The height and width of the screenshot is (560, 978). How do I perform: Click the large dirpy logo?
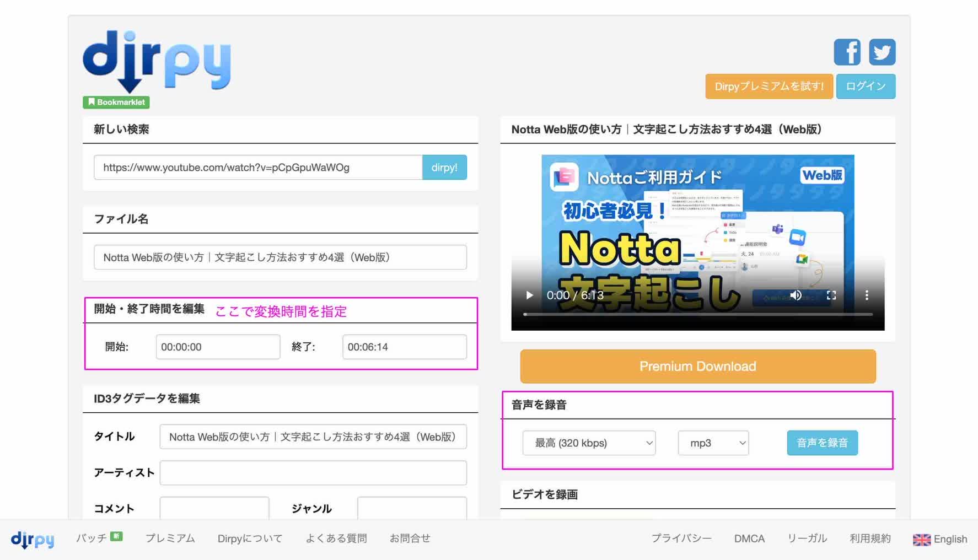[157, 61]
